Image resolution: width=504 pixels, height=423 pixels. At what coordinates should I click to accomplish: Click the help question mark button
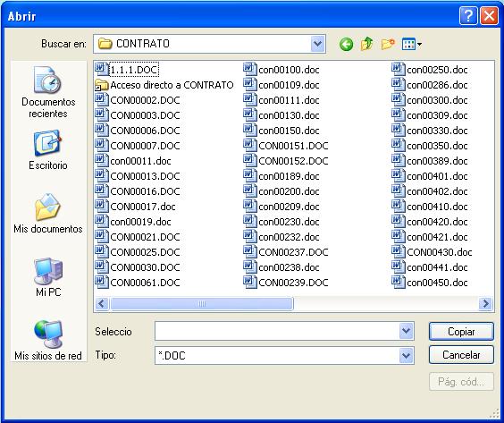tap(468, 16)
